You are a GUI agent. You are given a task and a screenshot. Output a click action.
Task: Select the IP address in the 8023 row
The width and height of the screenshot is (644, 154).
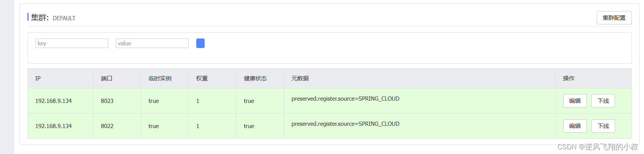53,101
